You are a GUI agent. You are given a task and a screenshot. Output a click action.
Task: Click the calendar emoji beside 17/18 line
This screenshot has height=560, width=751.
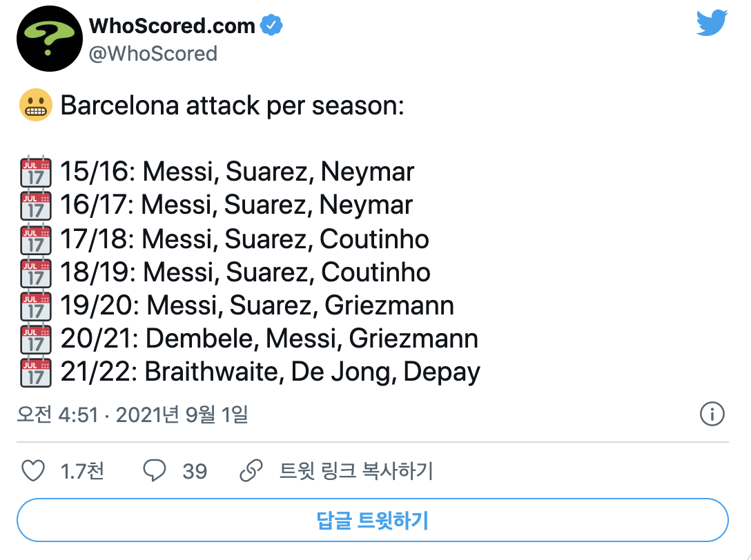point(36,239)
